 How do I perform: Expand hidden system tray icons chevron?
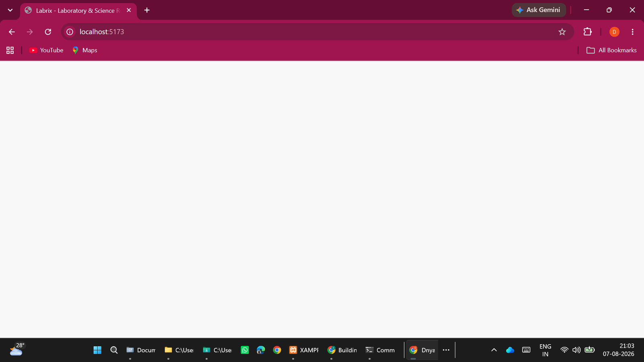494,350
